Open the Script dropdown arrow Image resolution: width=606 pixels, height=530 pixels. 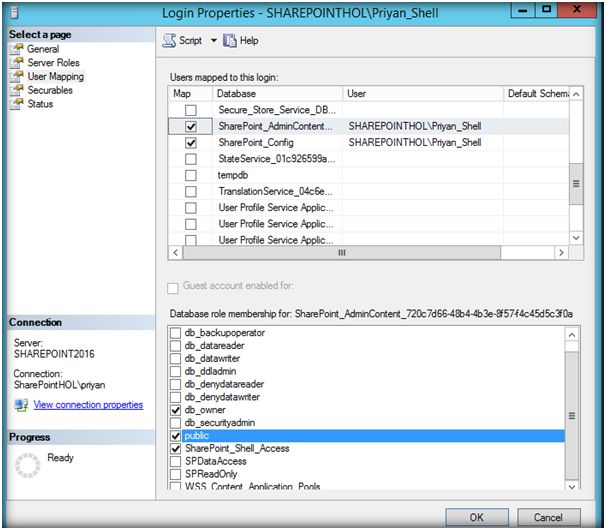(214, 41)
